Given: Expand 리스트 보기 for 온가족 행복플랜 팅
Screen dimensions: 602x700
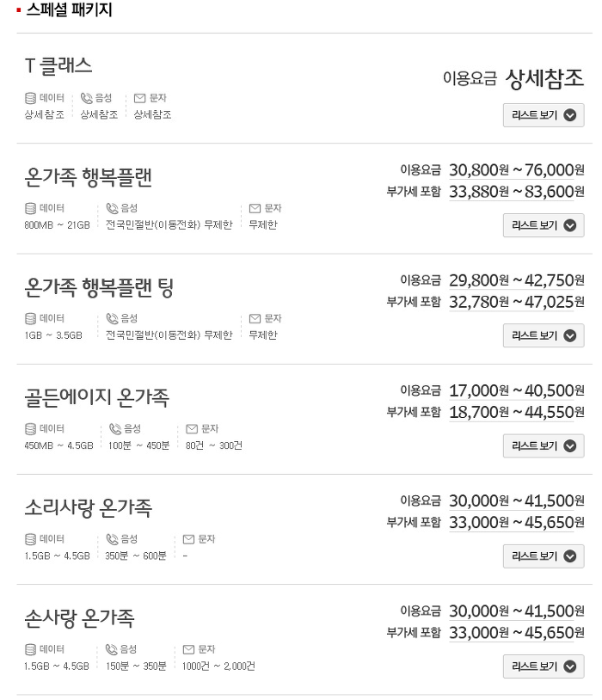Looking at the screenshot, I should pos(544,335).
